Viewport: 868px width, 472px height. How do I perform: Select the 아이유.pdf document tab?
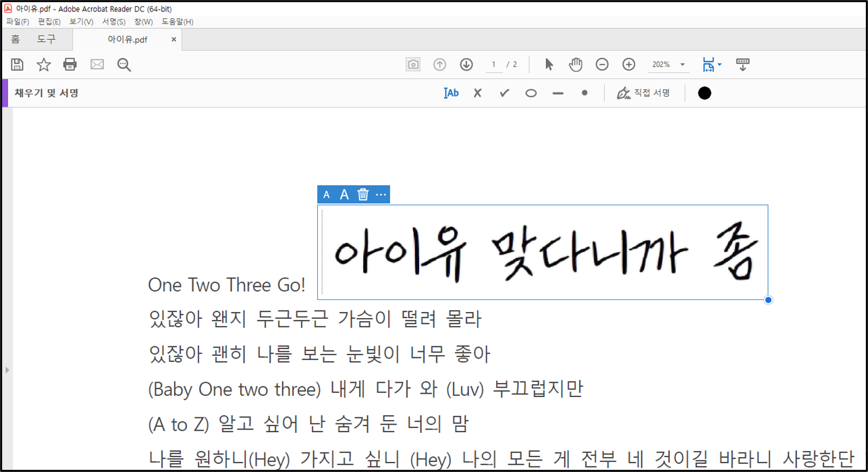pos(128,40)
